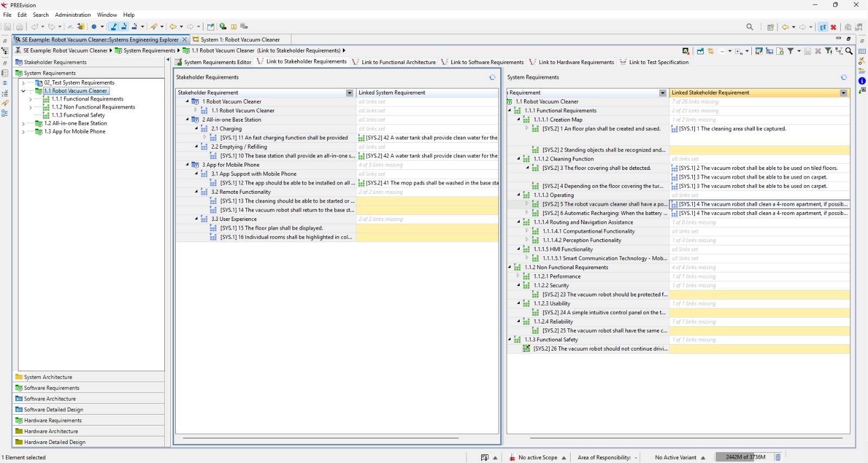Toggle the highlighted green pencil edit mode button
The image size is (868, 463).
[x=113, y=27]
